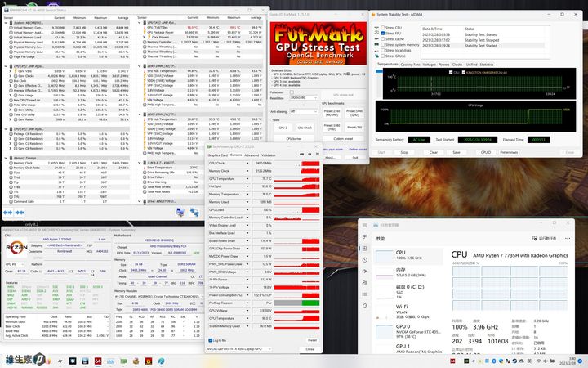Enable Stress cache checkbox
The image size is (588, 368).
[382, 39]
